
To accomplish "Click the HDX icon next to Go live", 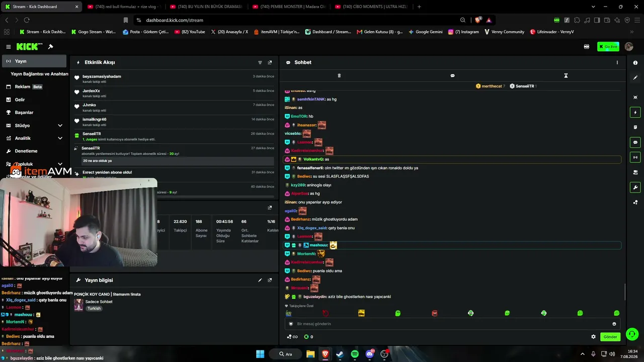I will (587, 47).
